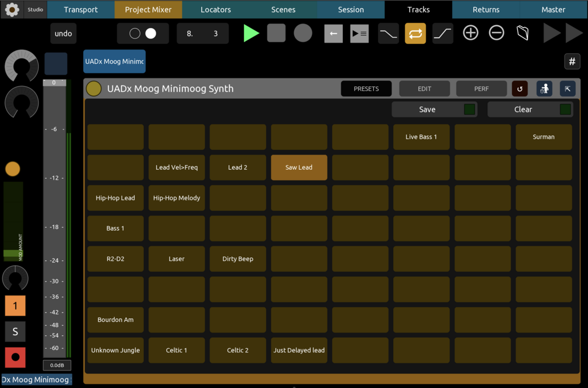Click the second left rotary knob

point(22,102)
